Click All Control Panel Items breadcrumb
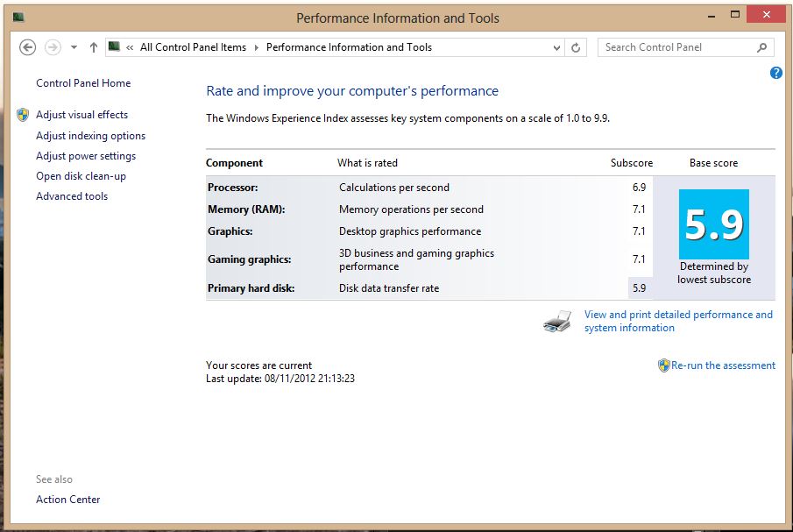The width and height of the screenshot is (793, 532). pos(193,47)
